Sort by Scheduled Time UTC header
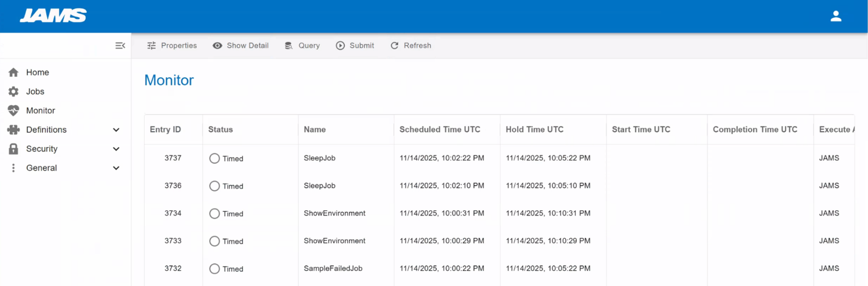The image size is (868, 286). [440, 129]
